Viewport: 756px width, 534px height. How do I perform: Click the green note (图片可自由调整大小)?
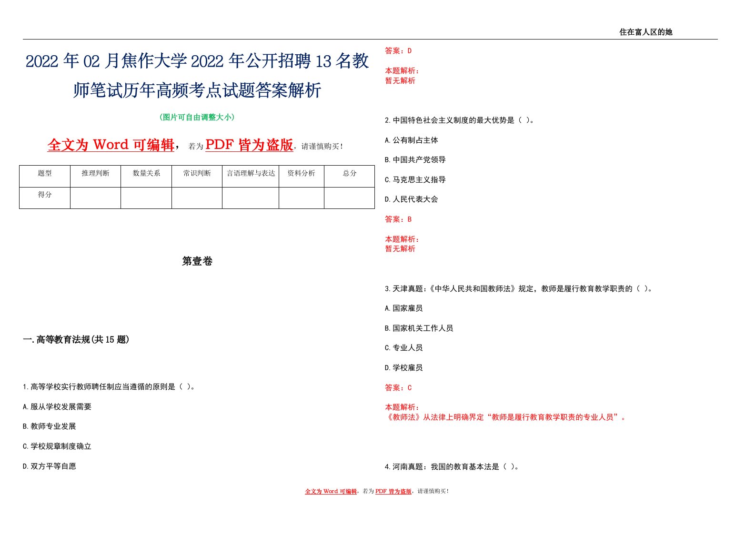[197, 117]
